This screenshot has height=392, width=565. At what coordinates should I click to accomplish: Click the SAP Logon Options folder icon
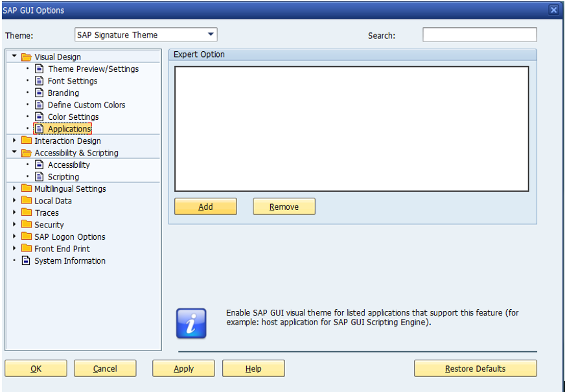click(x=27, y=236)
